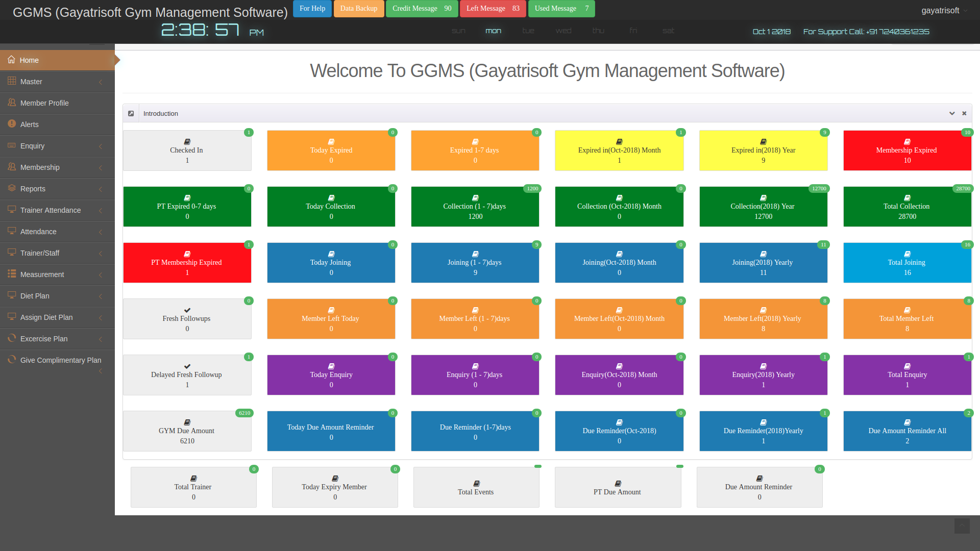Screen dimensions: 980x551
Task: Expand the Trainer/Staff submenu arrow
Action: 101,254
